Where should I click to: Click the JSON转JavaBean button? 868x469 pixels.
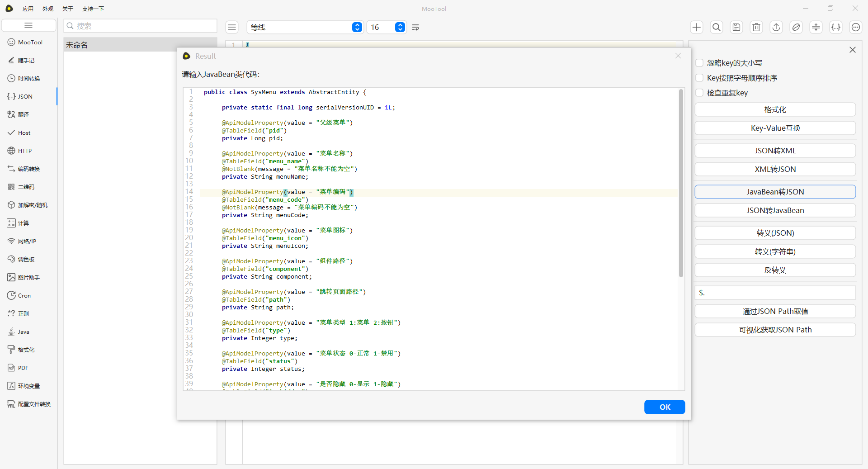click(774, 210)
